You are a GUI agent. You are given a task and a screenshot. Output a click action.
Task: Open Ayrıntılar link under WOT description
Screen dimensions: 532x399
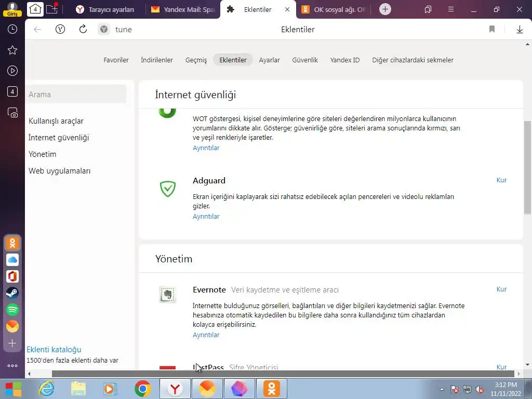pyautogui.click(x=206, y=148)
